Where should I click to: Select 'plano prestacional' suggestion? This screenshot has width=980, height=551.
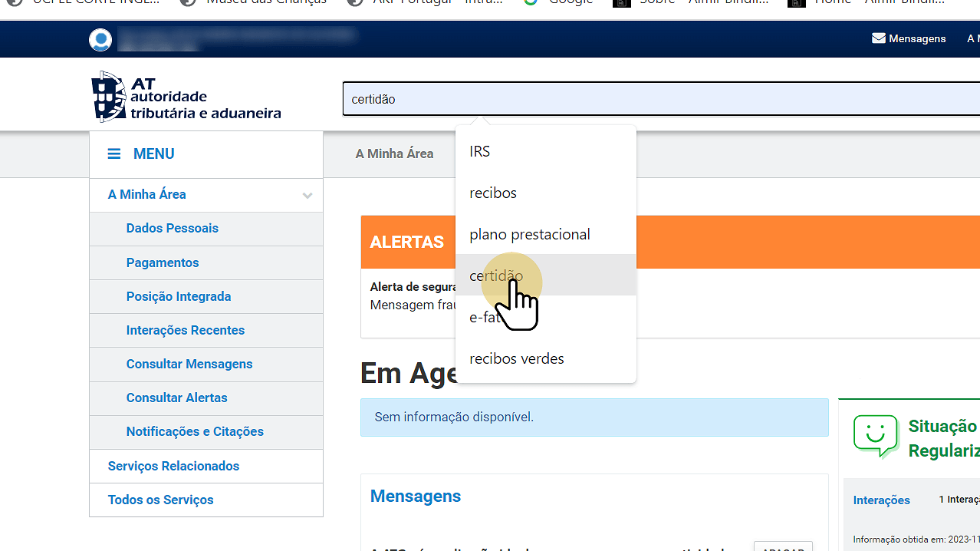coord(529,234)
